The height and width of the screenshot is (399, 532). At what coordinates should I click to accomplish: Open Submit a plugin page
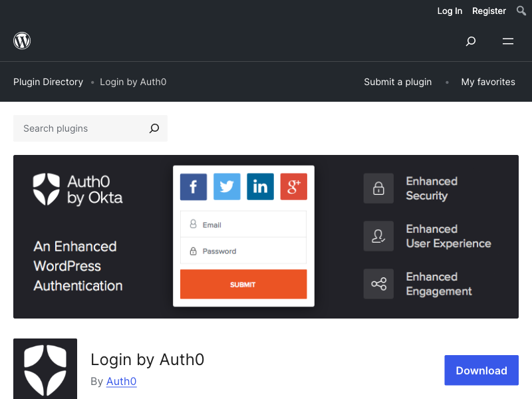click(x=398, y=82)
